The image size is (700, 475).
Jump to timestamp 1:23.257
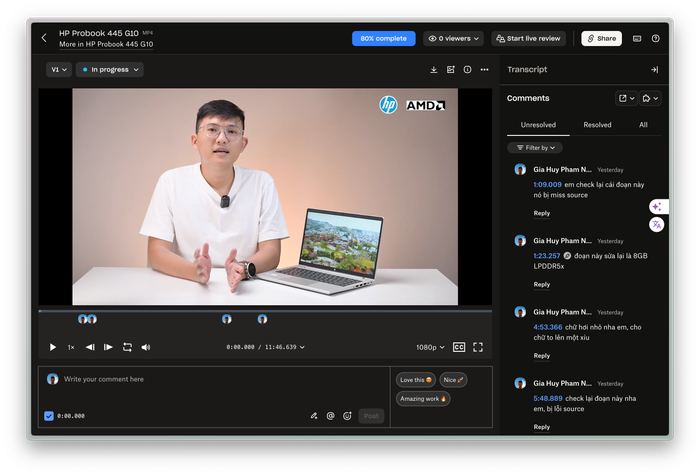546,256
